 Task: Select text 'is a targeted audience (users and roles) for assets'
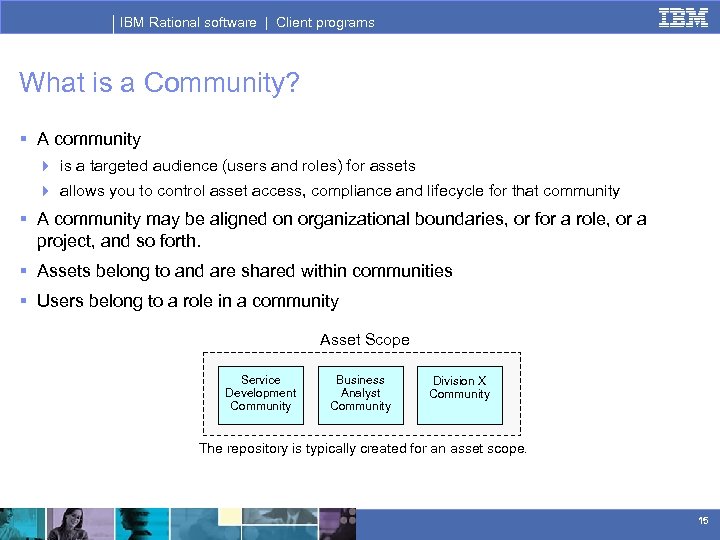(237, 166)
